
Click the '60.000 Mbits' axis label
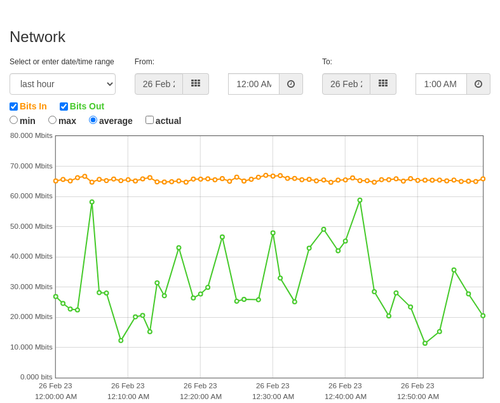[31, 196]
